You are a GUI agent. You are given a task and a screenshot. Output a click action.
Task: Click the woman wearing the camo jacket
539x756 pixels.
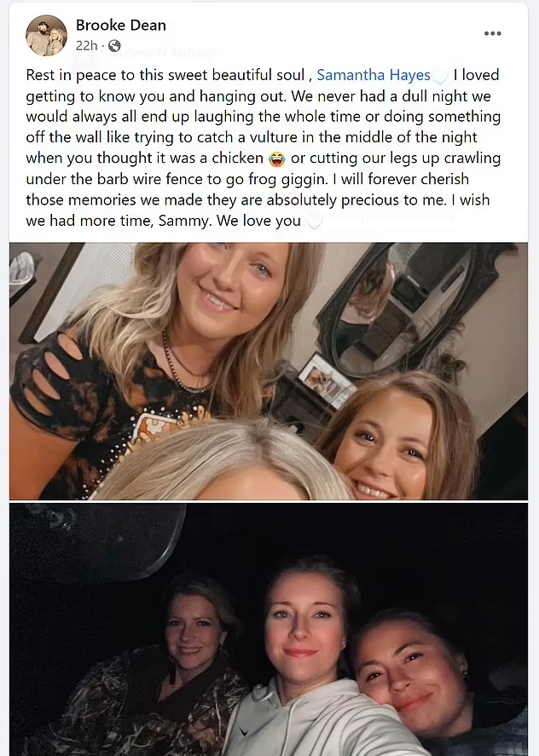(164, 675)
